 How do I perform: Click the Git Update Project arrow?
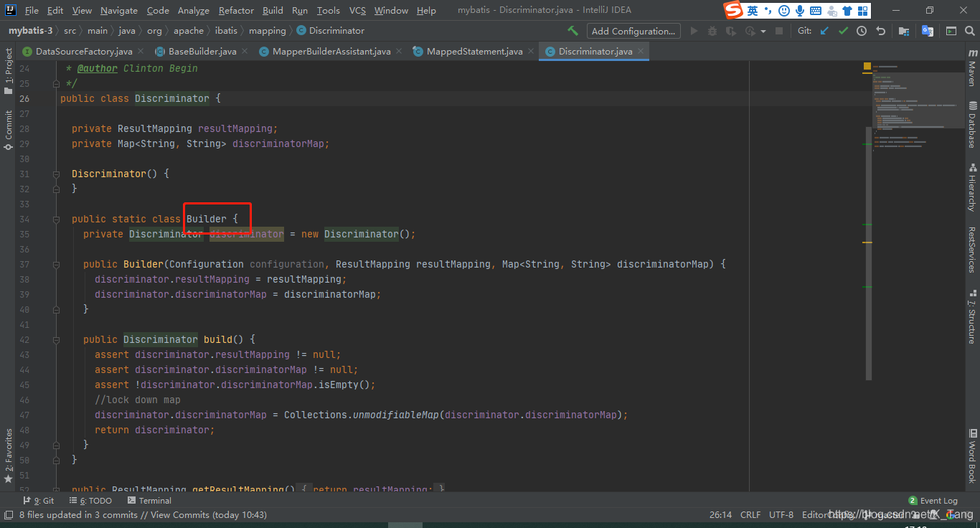824,31
